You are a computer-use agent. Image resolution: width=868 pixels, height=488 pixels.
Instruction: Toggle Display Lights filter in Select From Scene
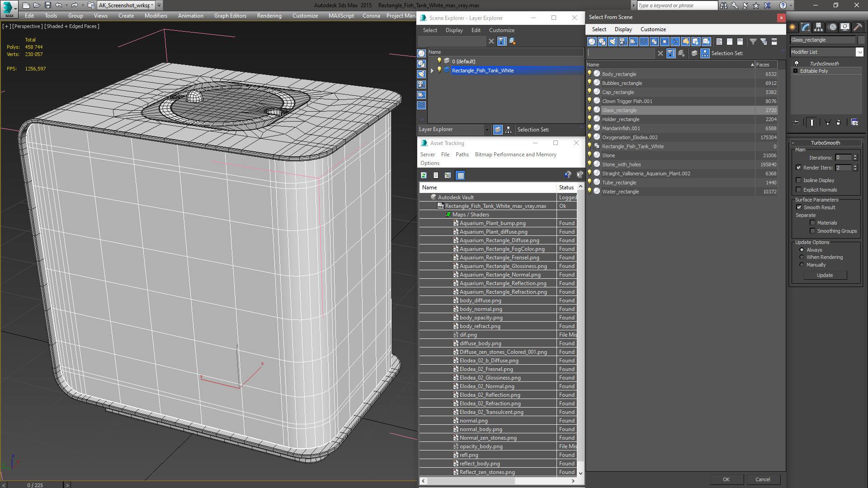pos(613,42)
